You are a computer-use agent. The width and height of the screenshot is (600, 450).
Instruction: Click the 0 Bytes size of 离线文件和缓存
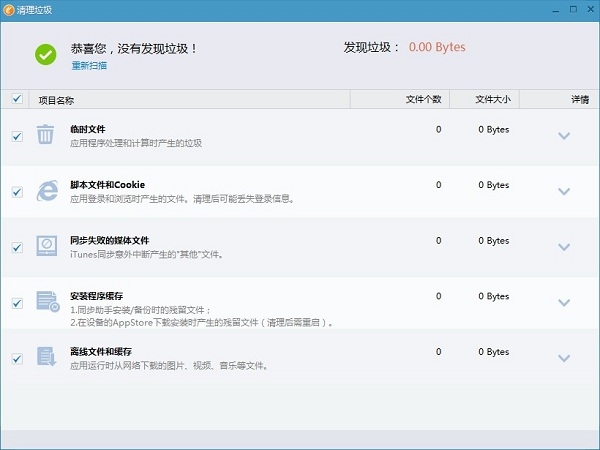click(x=494, y=352)
